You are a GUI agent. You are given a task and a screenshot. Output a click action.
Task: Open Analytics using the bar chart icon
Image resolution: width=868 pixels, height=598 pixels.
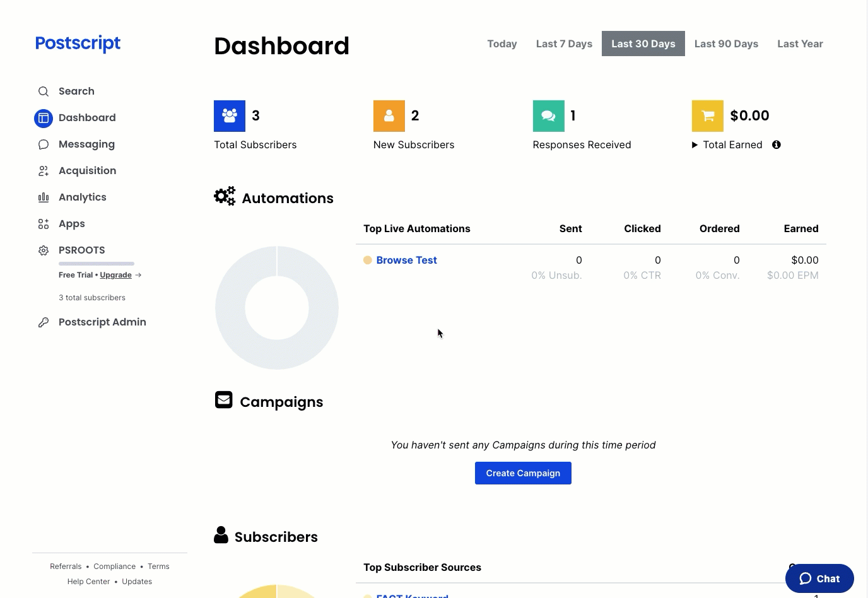[44, 197]
